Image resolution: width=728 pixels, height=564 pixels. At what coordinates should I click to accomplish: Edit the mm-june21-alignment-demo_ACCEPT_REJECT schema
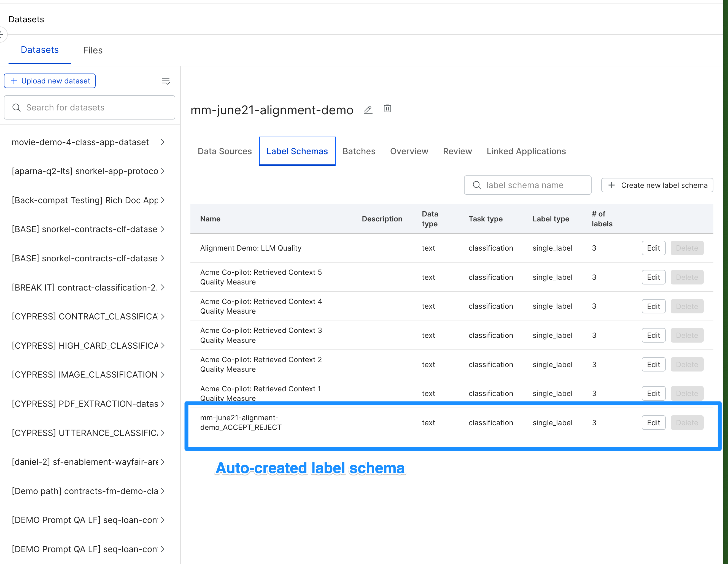(x=653, y=422)
